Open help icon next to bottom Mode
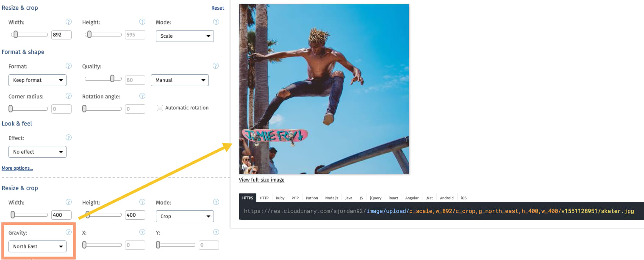 click(216, 202)
